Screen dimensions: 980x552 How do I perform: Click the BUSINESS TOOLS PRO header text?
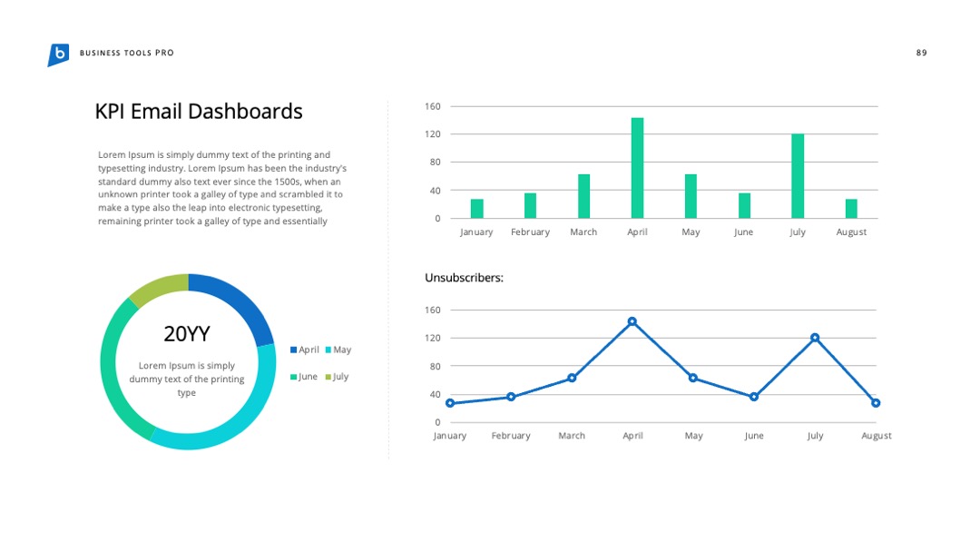tap(127, 54)
